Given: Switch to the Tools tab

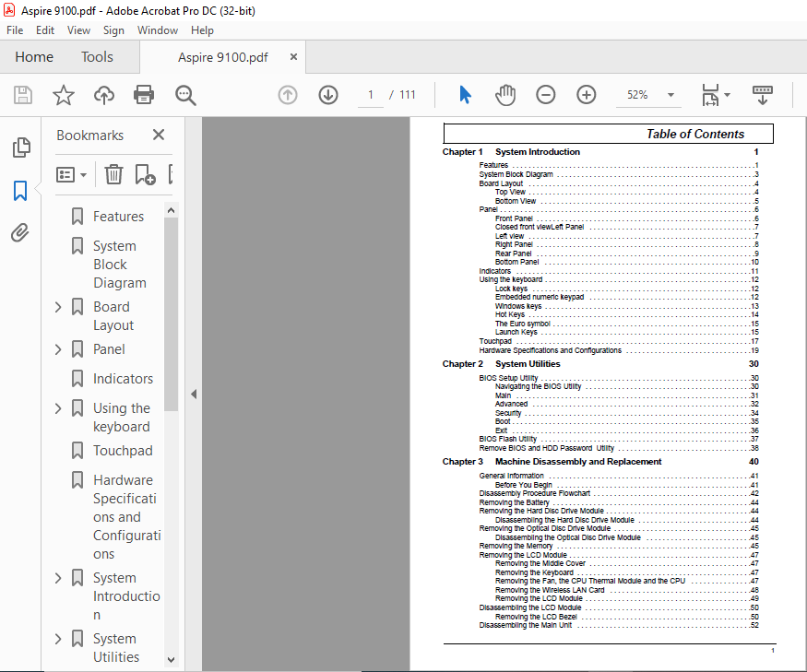Looking at the screenshot, I should point(97,56).
